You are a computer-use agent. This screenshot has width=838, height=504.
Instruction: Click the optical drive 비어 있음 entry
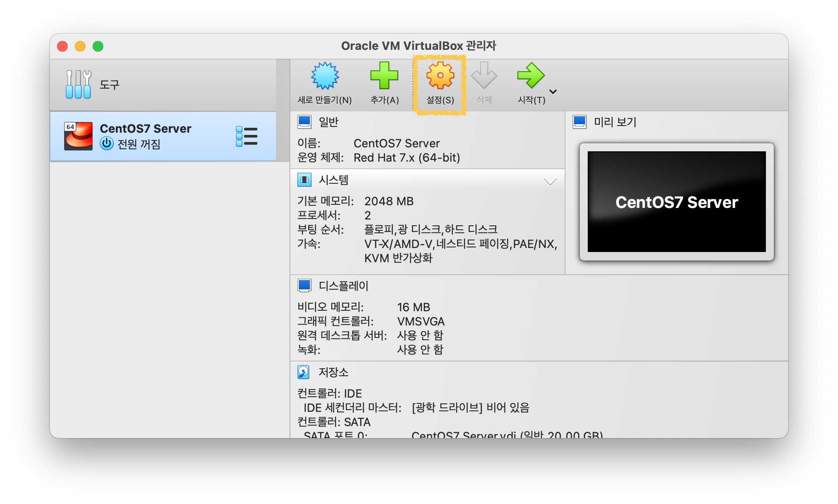471,408
